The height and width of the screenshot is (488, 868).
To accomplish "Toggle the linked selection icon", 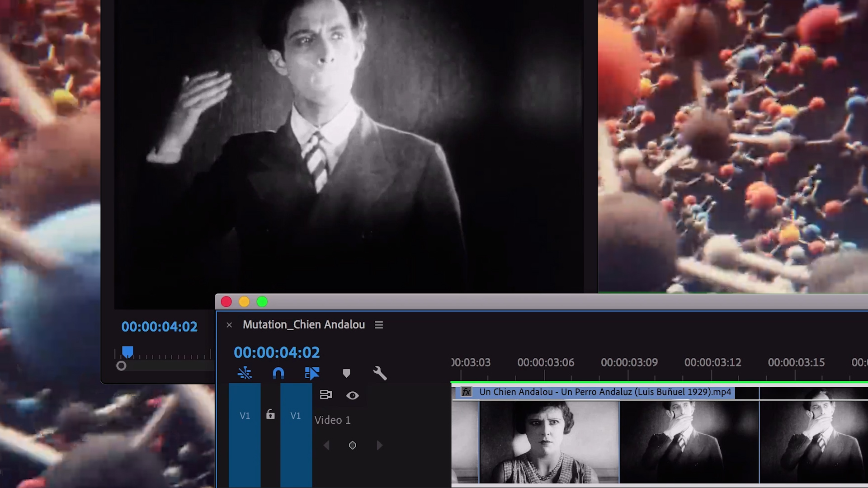I will [x=312, y=373].
